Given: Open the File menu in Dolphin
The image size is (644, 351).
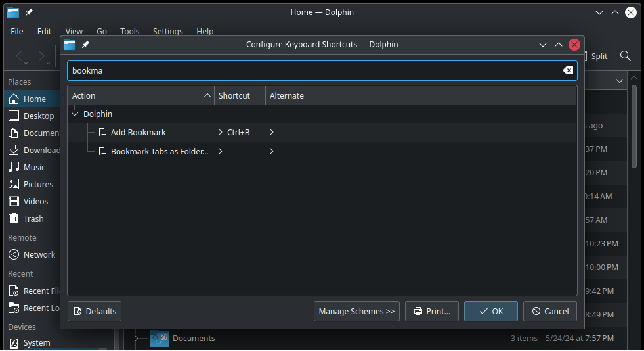Looking at the screenshot, I should tap(17, 32).
